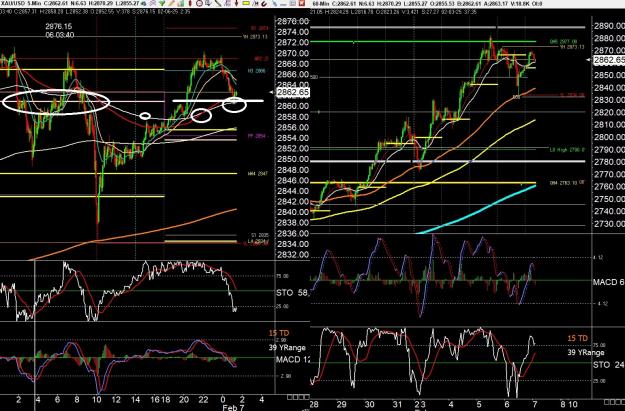Click the 12 hour label on left time axis
This screenshot has width=625, height=411.
(116, 399)
